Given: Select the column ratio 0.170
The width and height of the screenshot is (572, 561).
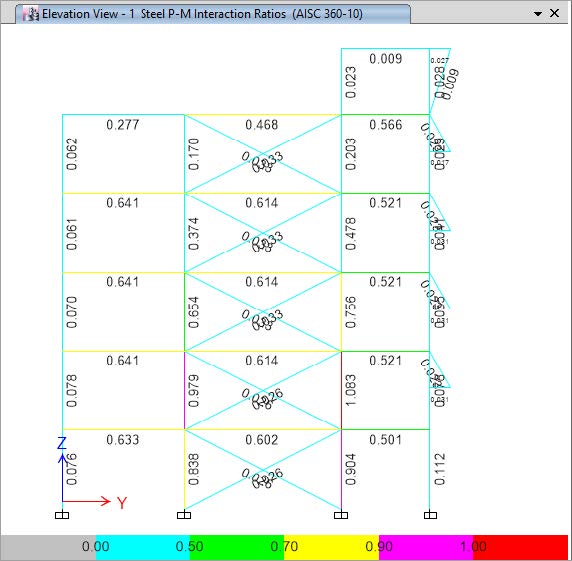Looking at the screenshot, I should (194, 154).
